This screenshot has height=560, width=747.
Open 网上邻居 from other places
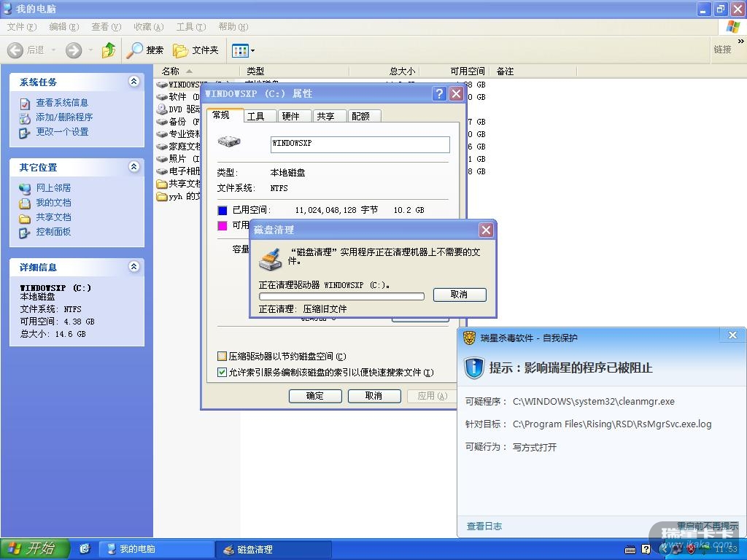(53, 187)
